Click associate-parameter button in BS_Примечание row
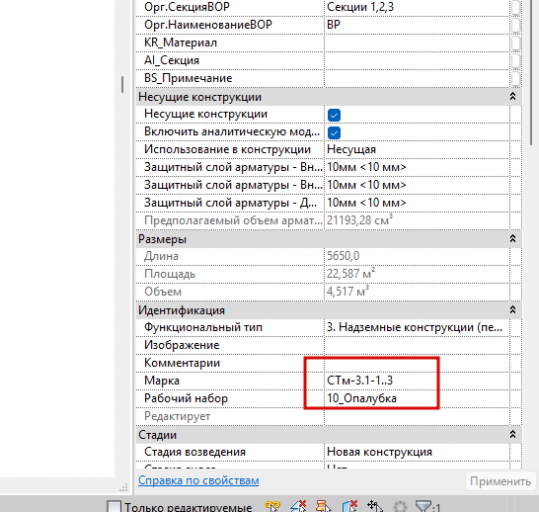The width and height of the screenshot is (539, 512). [x=515, y=78]
